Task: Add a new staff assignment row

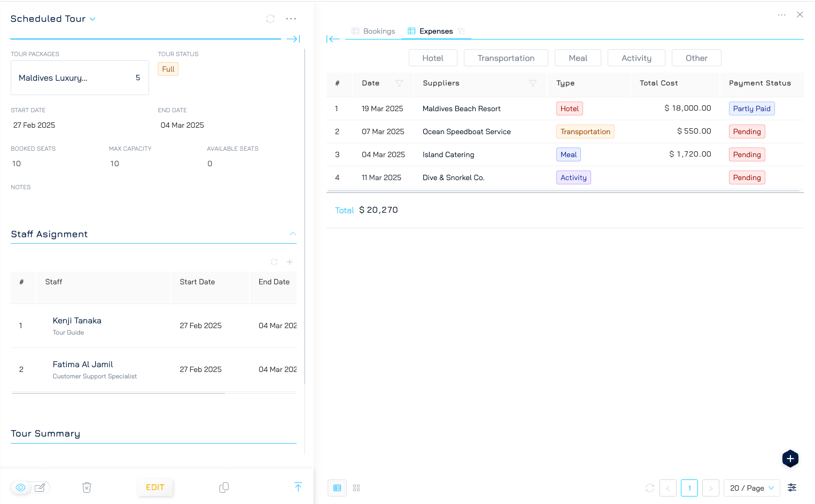Action: (x=290, y=262)
